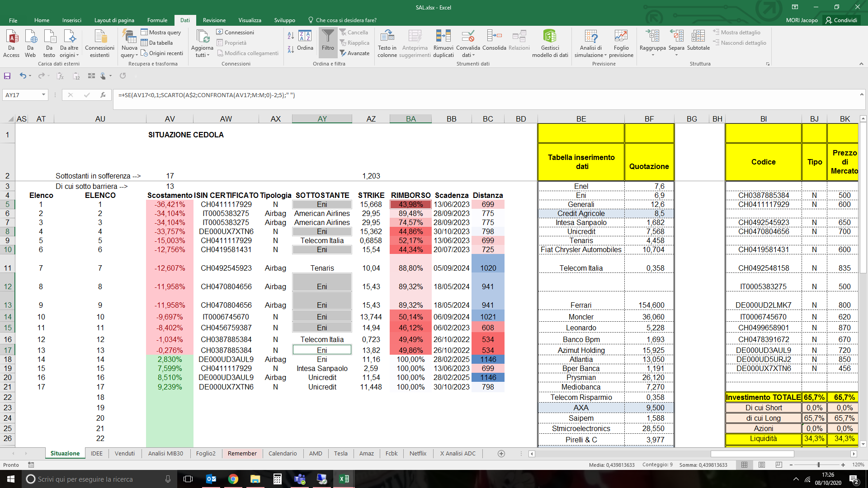Click the Mostra query button
Viewport: 868px width, 488px height.
[161, 32]
